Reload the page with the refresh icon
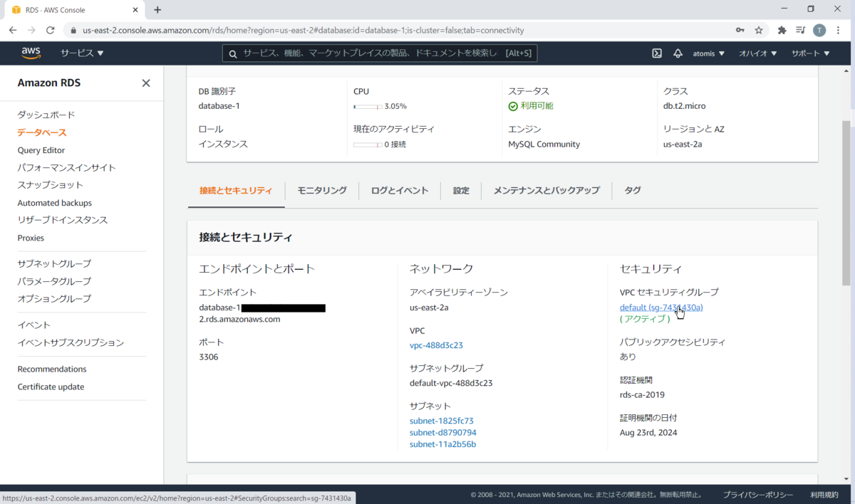 pyautogui.click(x=50, y=30)
